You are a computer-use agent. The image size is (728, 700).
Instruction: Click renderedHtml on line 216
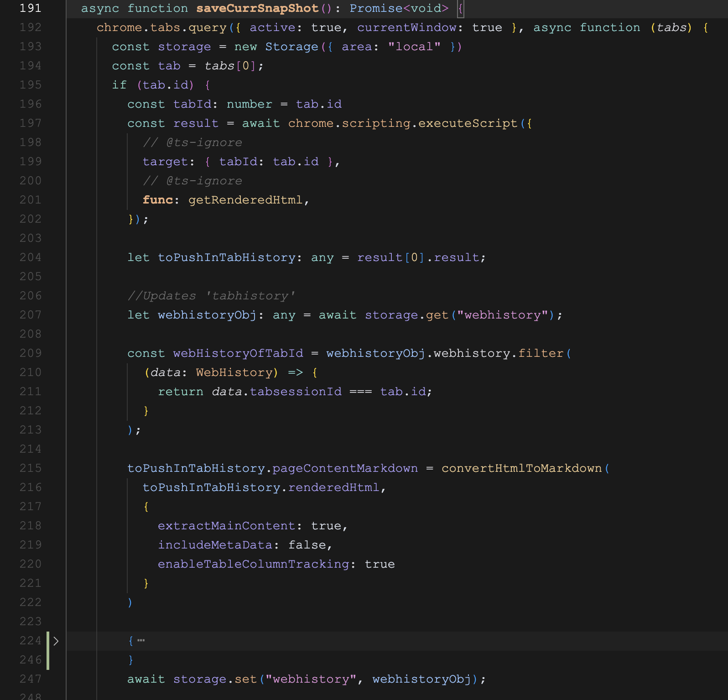coord(334,487)
